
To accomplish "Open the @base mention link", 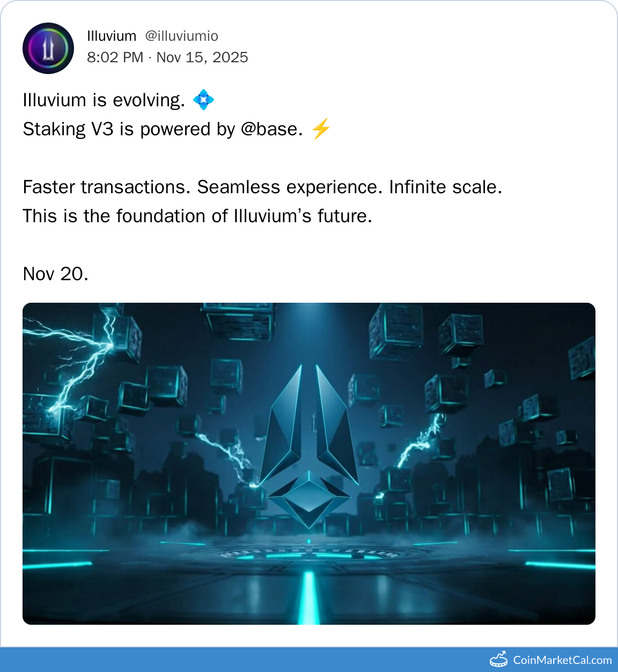I will 269,129.
